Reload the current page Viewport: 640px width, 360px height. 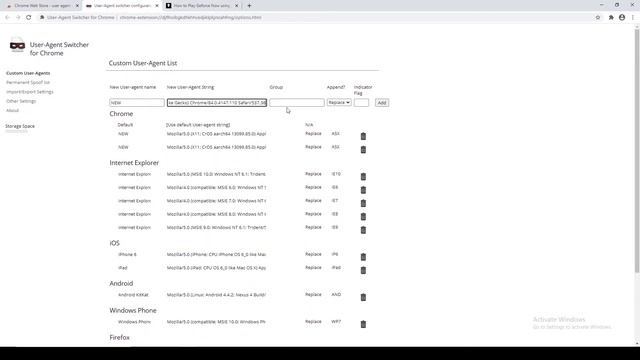tap(29, 18)
